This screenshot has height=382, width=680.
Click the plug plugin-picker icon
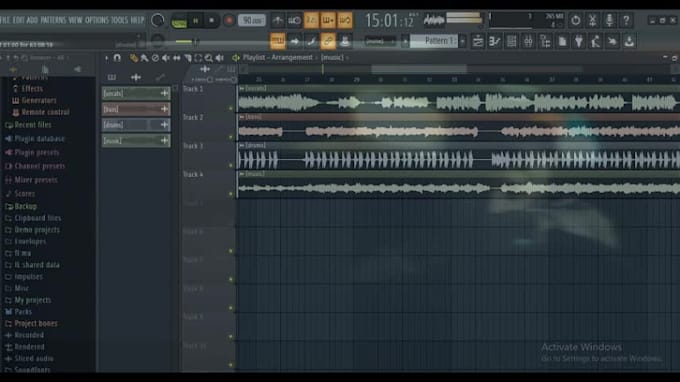tap(579, 41)
